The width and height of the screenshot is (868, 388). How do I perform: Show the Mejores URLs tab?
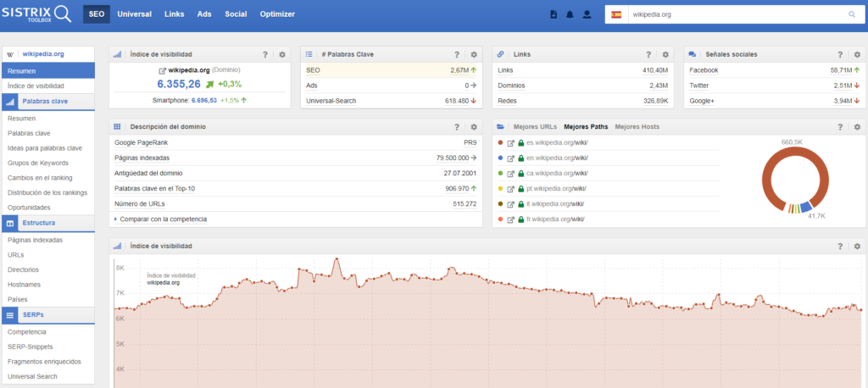coord(536,127)
